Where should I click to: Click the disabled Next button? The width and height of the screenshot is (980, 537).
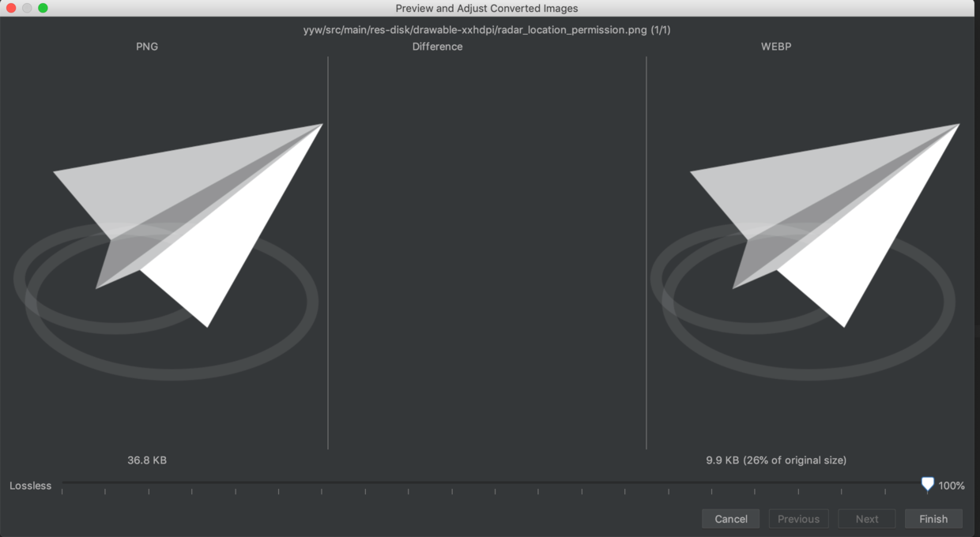[866, 519]
